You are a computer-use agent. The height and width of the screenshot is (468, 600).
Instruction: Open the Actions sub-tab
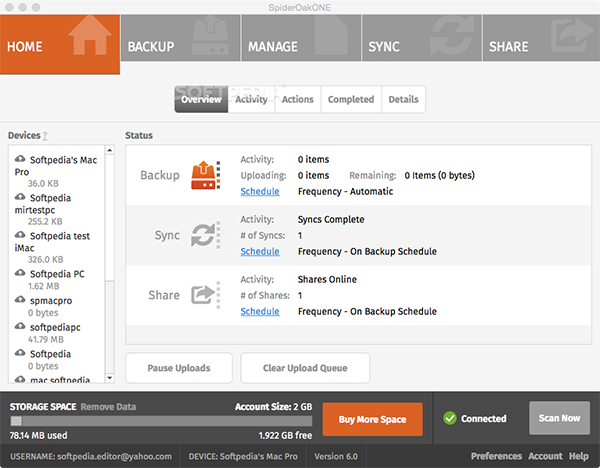point(298,99)
